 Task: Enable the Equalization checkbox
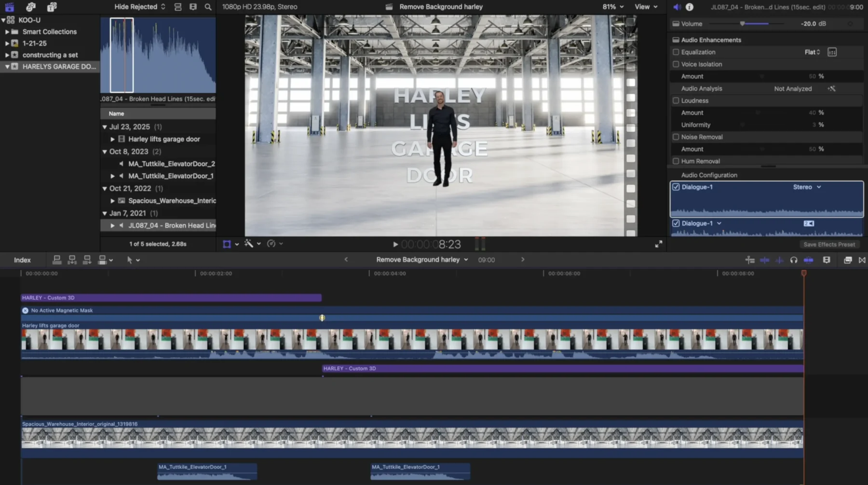tap(676, 52)
